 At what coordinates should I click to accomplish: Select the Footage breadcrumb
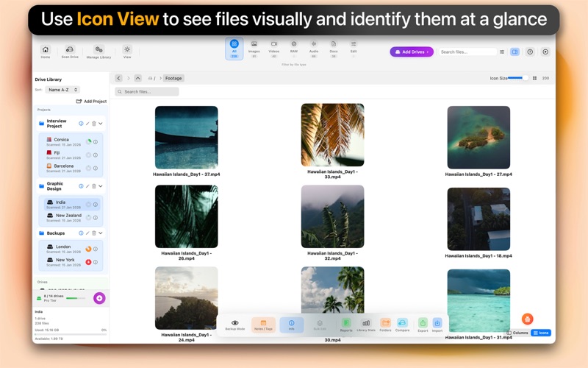point(173,78)
